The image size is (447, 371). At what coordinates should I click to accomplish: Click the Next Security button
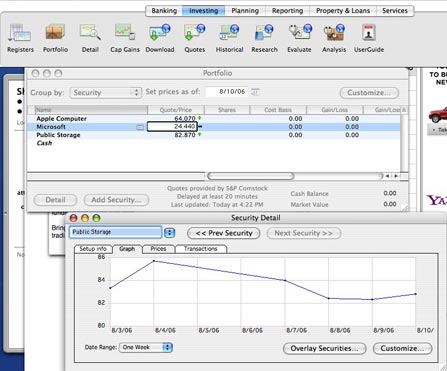pos(304,233)
